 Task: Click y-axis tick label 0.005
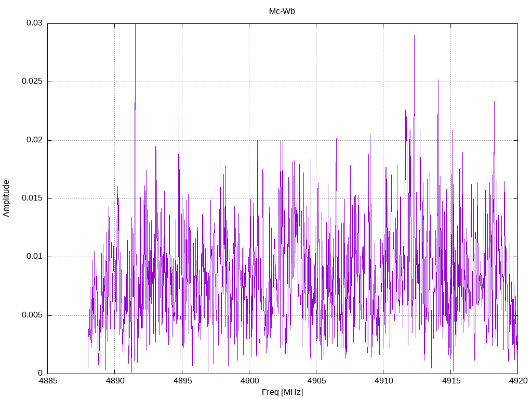(33, 315)
